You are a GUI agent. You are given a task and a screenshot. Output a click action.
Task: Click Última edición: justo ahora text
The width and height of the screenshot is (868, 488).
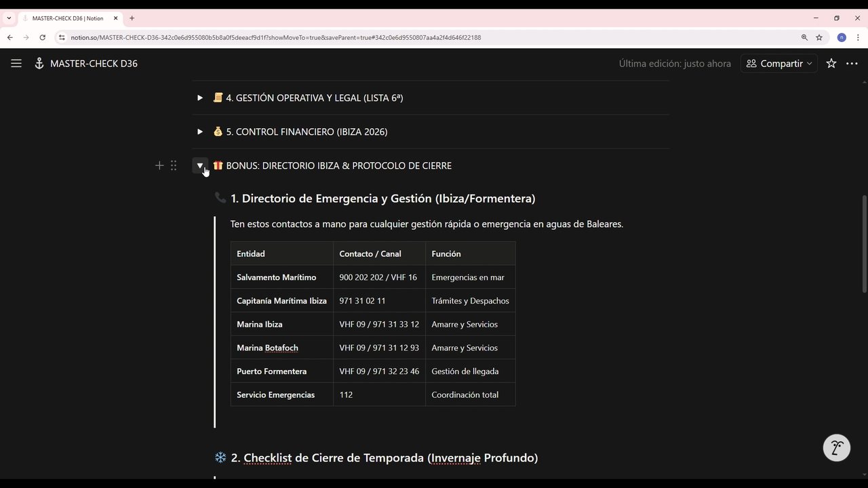(x=675, y=63)
